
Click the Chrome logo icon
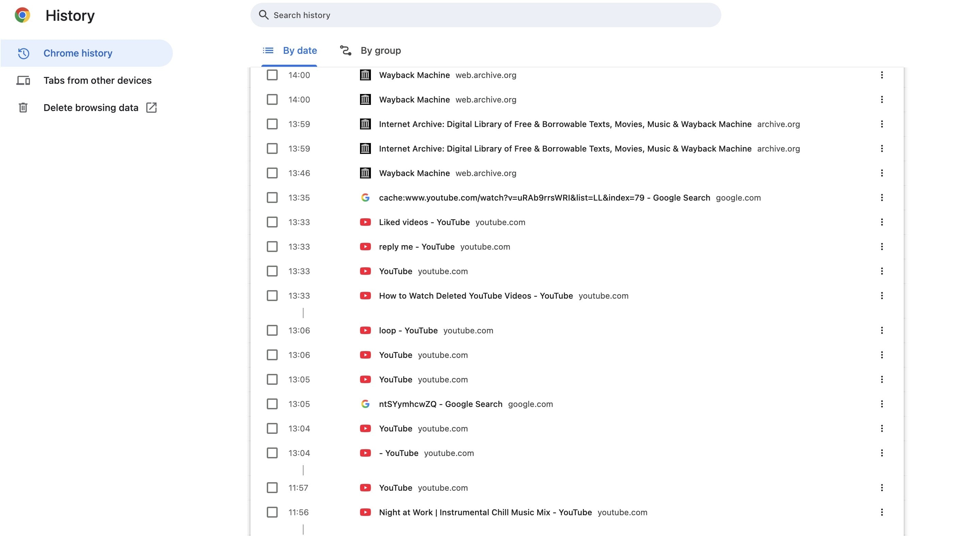22,15
